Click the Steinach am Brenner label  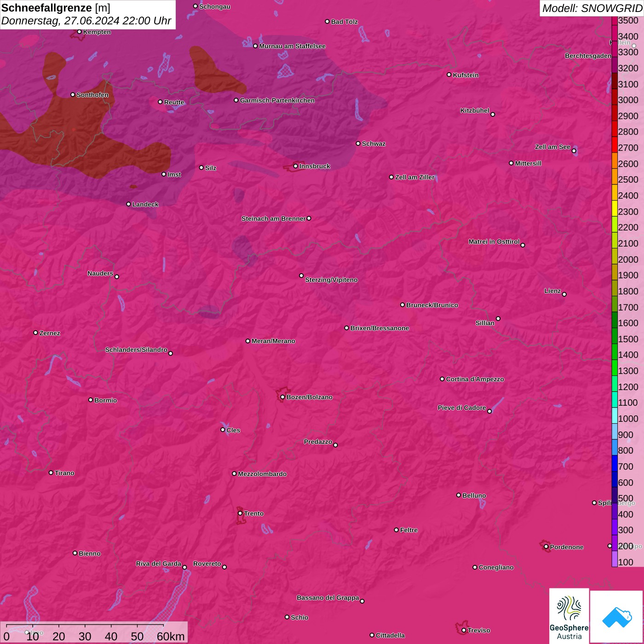(273, 218)
